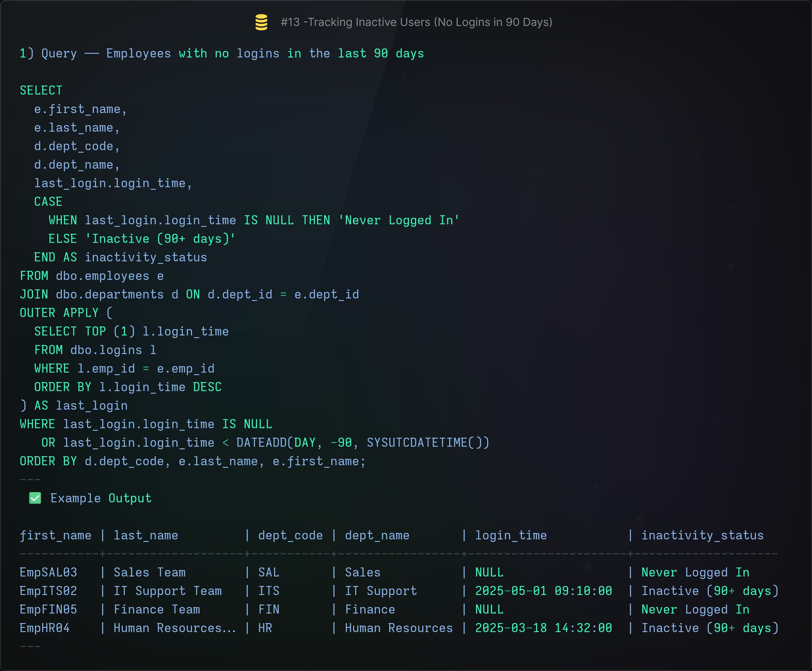Click the line 'FROM dbo.employees e'
Screen dimensions: 812x671
tap(92, 276)
